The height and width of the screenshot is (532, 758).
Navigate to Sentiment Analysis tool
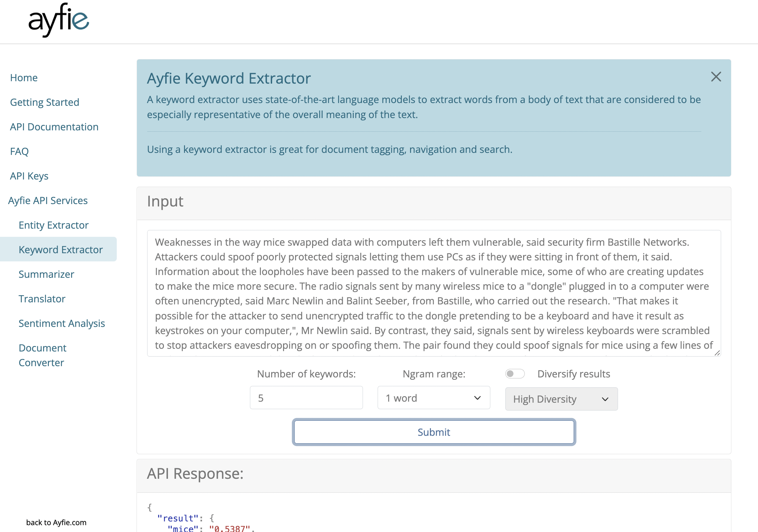[62, 323]
